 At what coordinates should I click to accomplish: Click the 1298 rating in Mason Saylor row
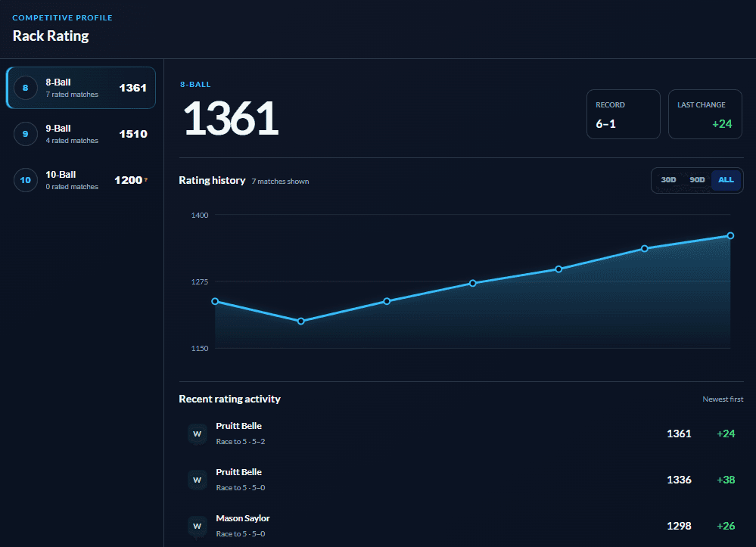(x=679, y=527)
